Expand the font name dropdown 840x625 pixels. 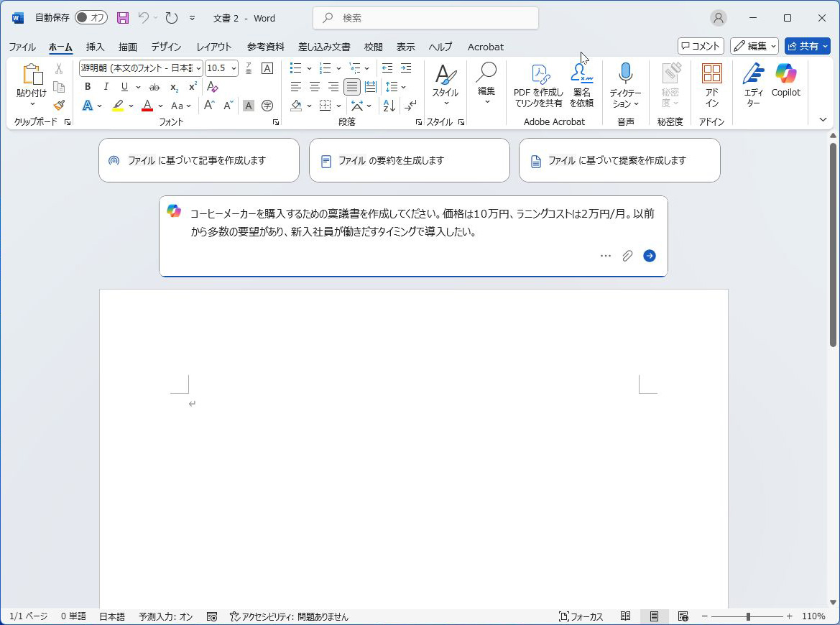198,68
